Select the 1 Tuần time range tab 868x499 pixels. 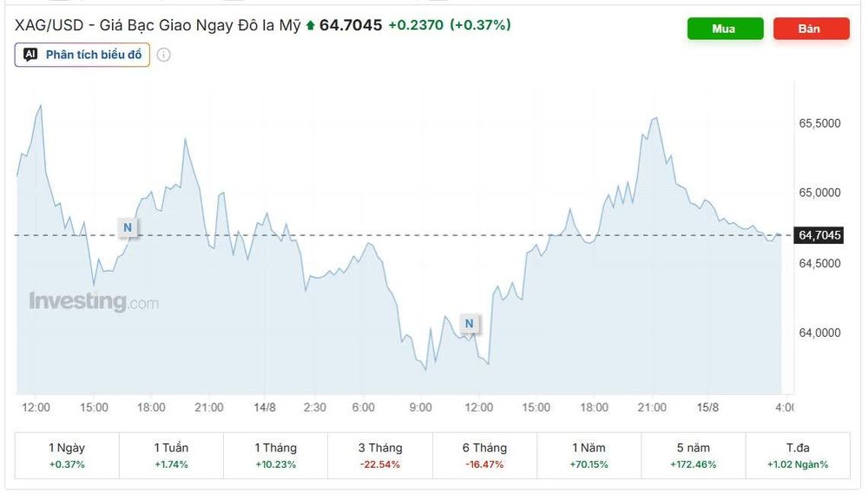tap(171, 456)
